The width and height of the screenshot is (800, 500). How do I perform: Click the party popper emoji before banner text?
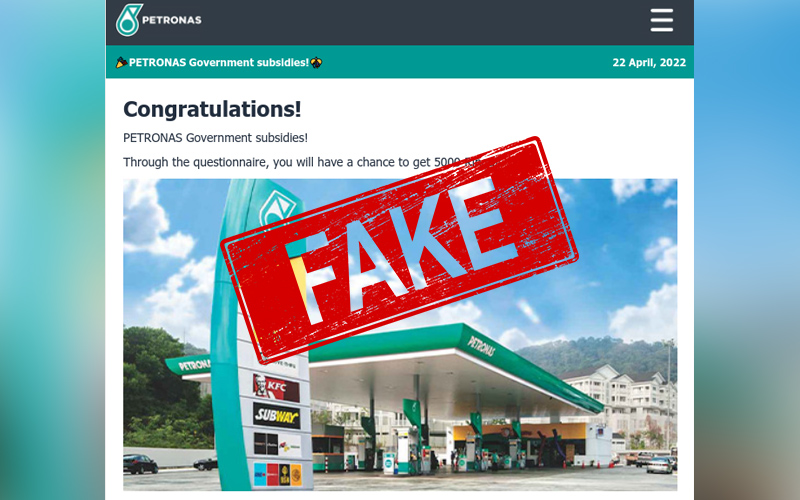(121, 63)
